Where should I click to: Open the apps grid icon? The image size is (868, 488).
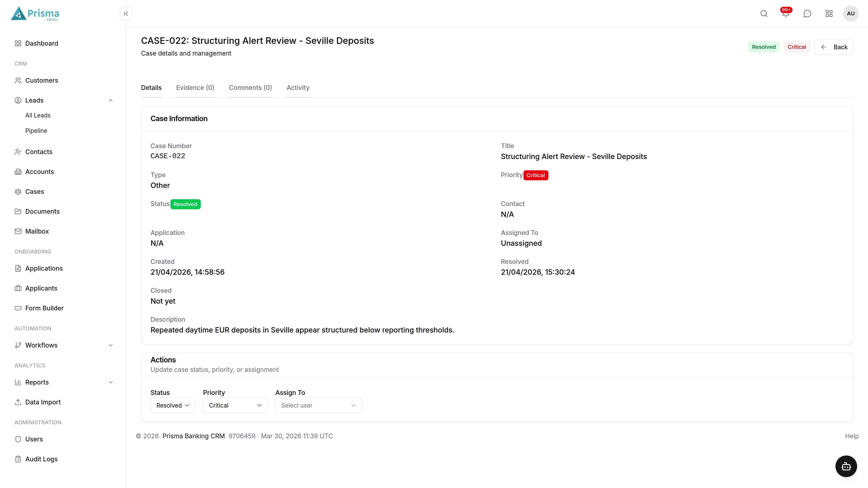point(829,14)
